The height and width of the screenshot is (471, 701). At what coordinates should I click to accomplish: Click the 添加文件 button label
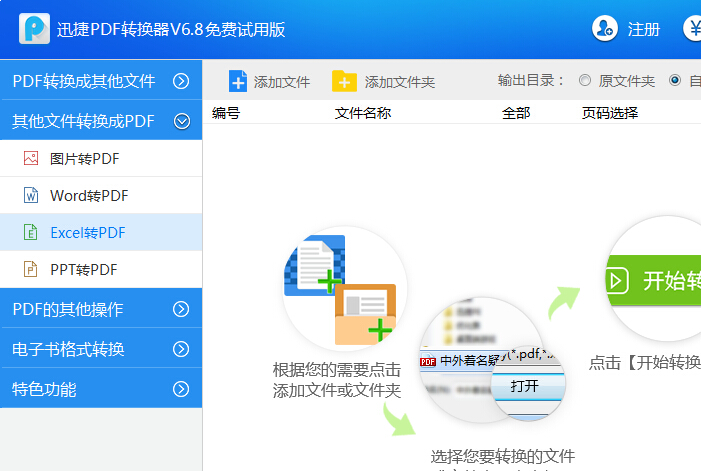tap(282, 82)
